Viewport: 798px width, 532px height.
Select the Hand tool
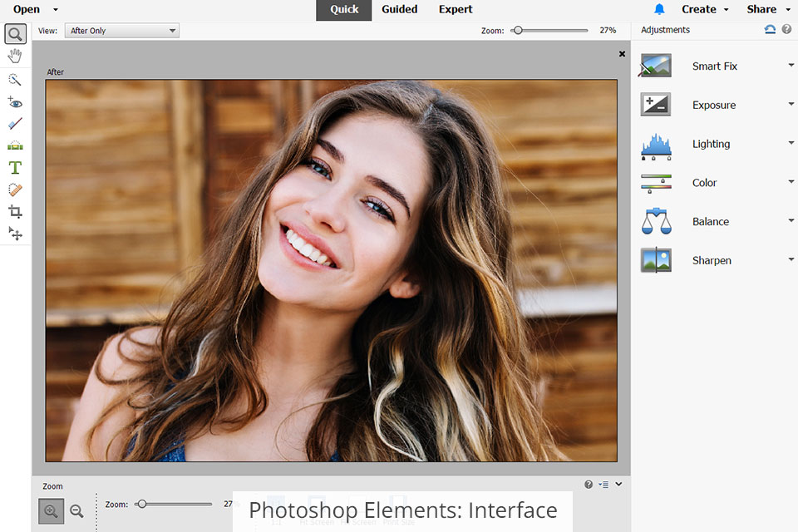pyautogui.click(x=15, y=56)
